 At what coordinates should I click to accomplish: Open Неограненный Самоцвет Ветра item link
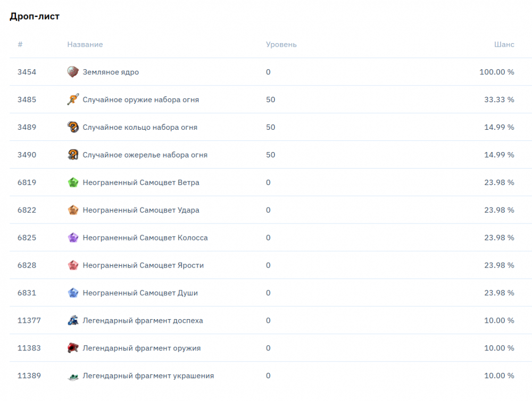[x=141, y=182]
